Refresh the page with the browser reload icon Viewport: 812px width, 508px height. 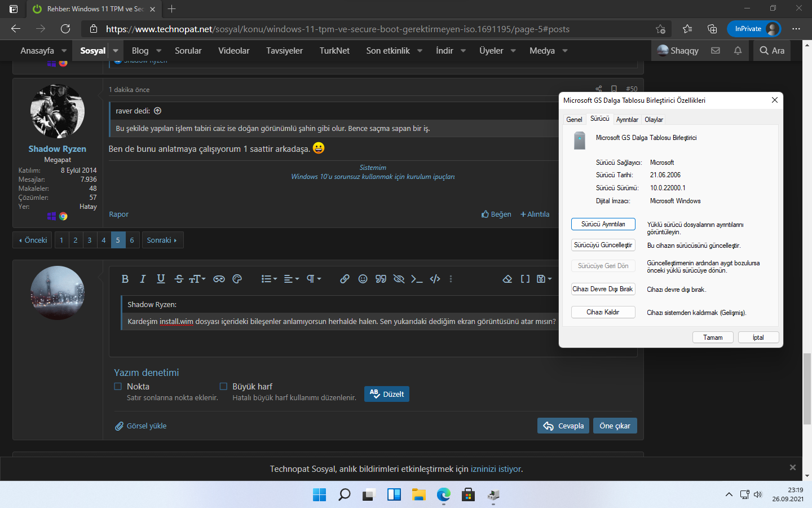click(x=65, y=29)
